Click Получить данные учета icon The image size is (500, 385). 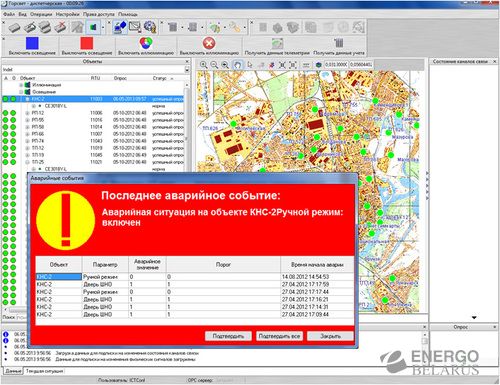point(339,43)
